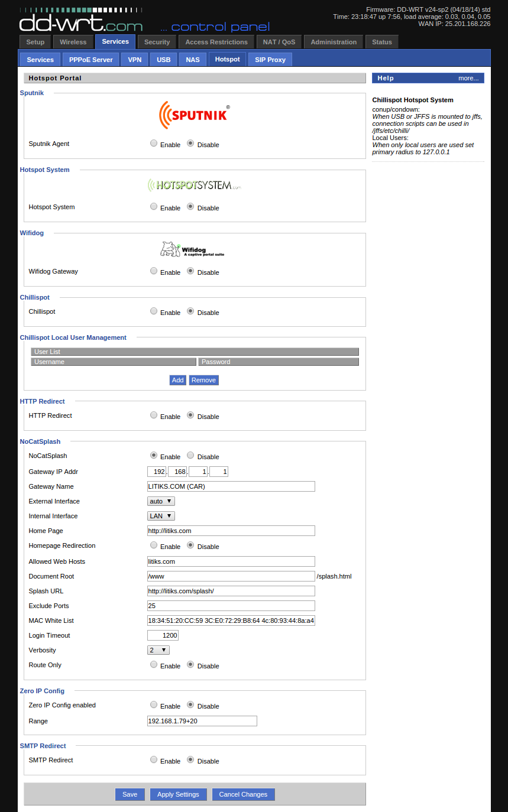This screenshot has height=812, width=508.
Task: Open the External Interface dropdown
Action: [161, 501]
